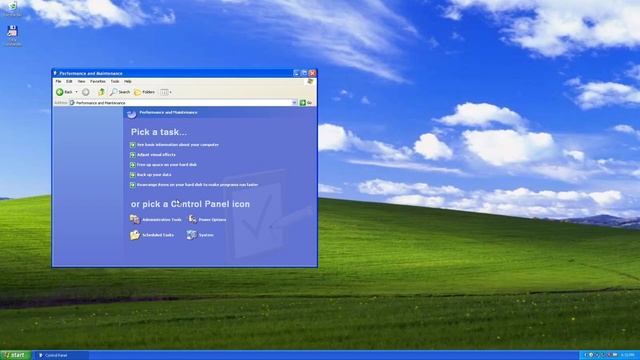Open Administrative Tools icon
This screenshot has width=640, height=360.
(156, 220)
